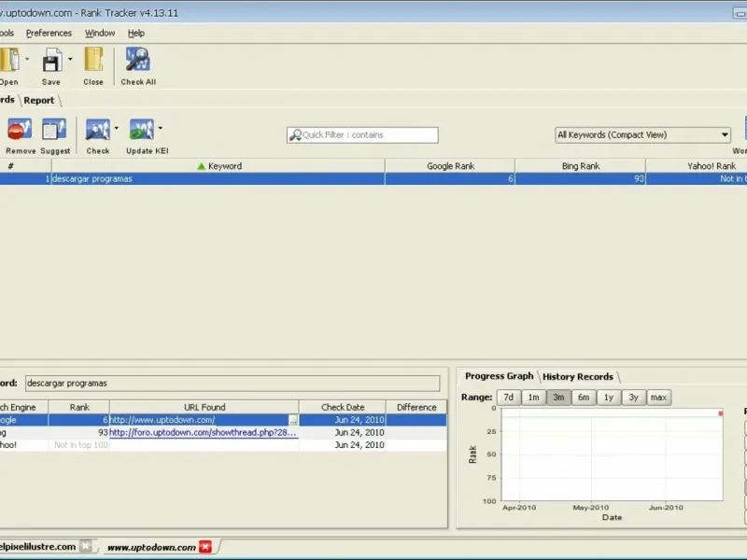The image size is (747, 560).
Task: Click the Save floppy disk icon
Action: (51, 61)
